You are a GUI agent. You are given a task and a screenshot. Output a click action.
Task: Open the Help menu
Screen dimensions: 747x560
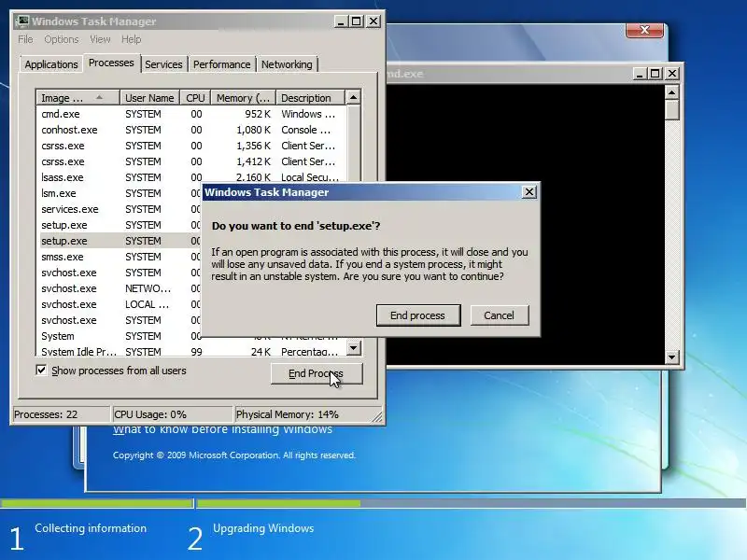(x=131, y=39)
